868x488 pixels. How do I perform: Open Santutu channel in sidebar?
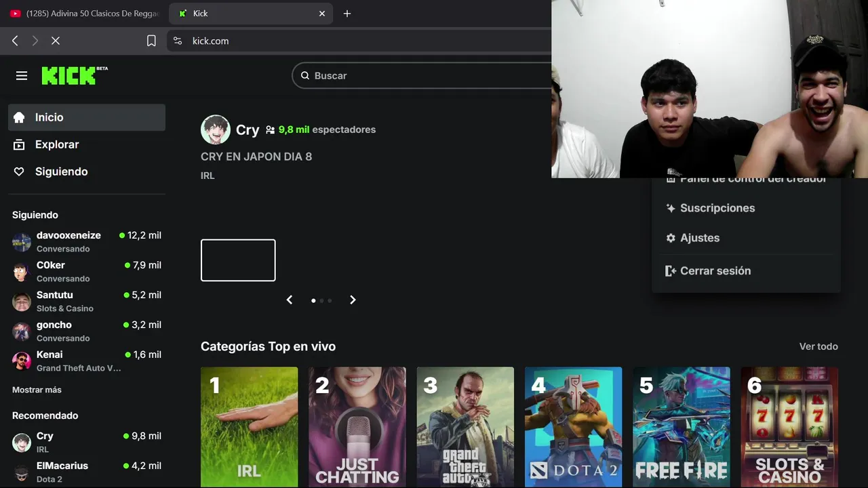87,301
